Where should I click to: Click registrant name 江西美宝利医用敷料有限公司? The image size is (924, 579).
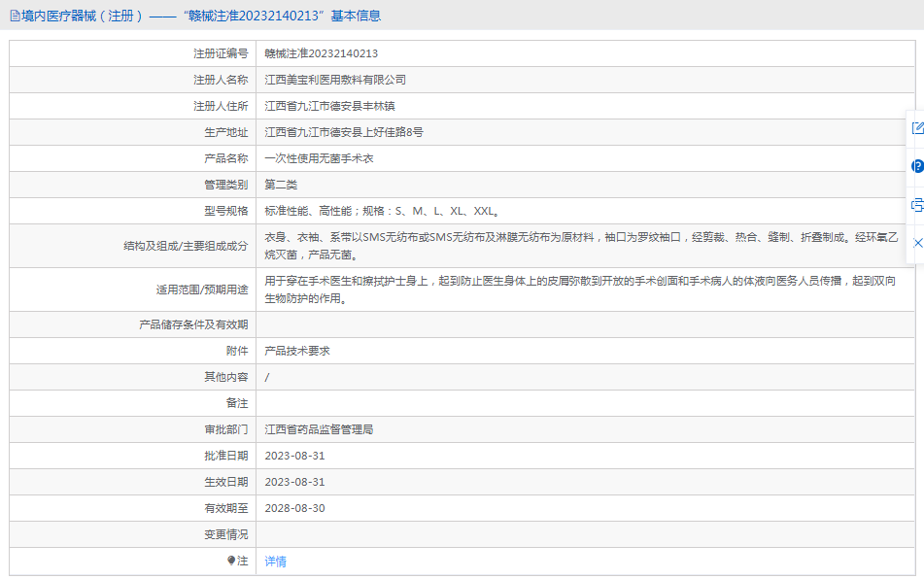(335, 80)
